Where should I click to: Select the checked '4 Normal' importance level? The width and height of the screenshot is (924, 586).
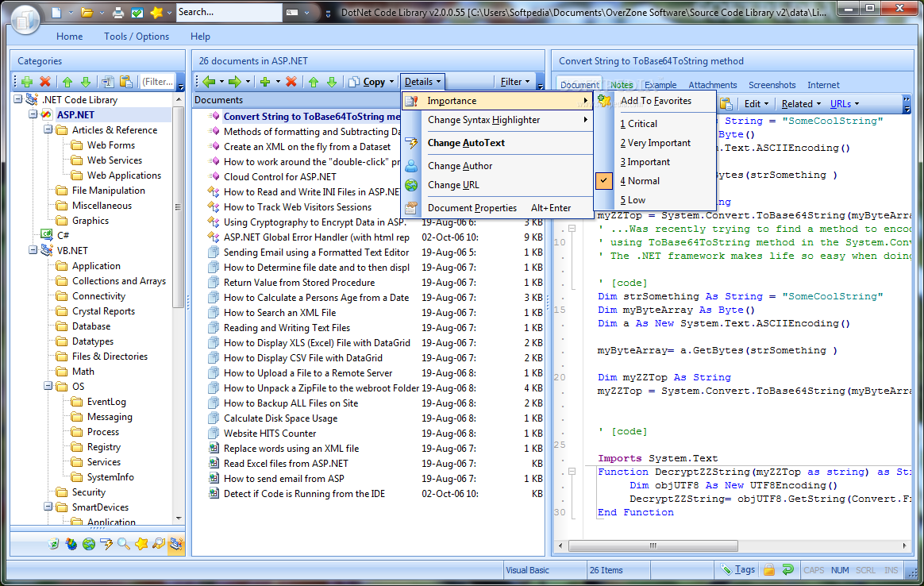pyautogui.click(x=655, y=181)
